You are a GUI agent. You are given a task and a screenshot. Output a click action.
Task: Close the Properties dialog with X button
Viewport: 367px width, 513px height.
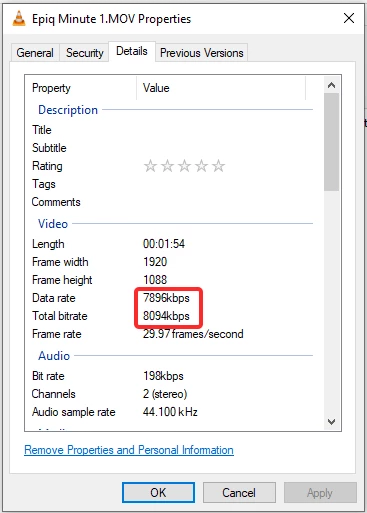(349, 18)
